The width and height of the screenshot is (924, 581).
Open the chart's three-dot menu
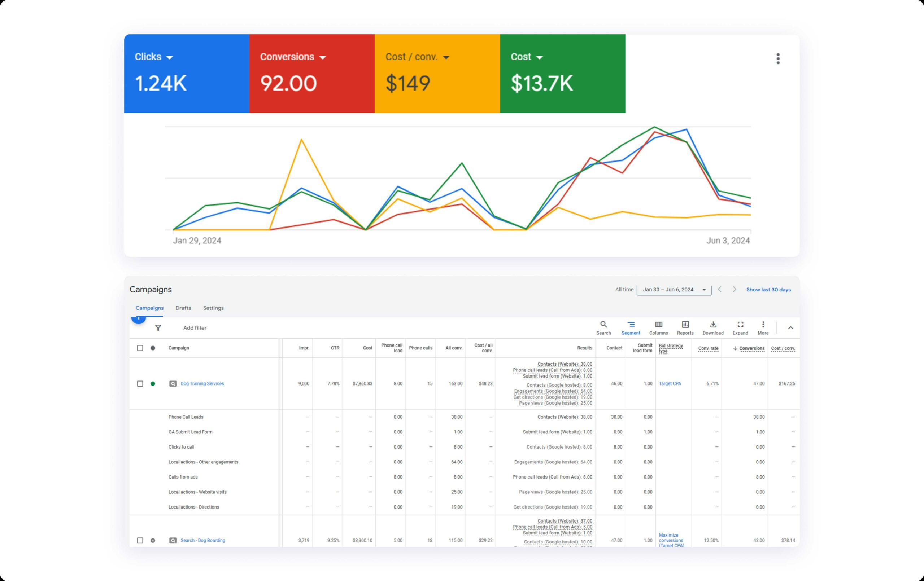(778, 59)
